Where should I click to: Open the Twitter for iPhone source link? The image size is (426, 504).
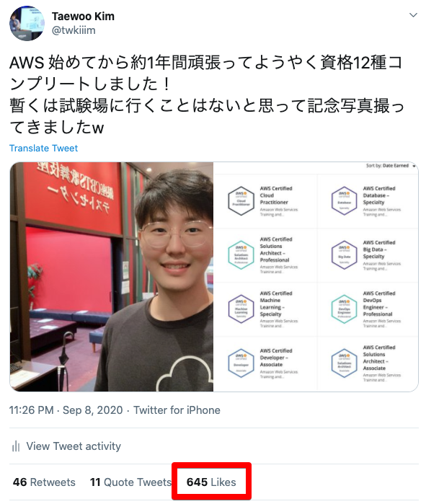coord(177,410)
